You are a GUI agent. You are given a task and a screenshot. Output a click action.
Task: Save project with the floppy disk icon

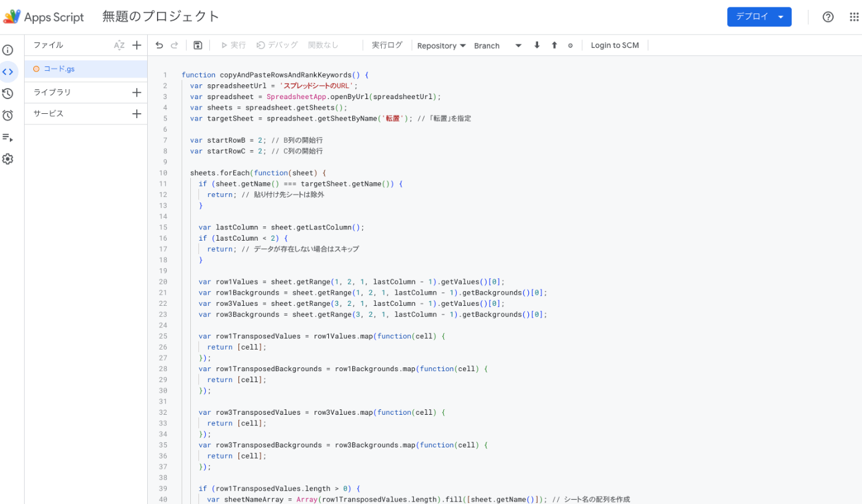point(198,45)
